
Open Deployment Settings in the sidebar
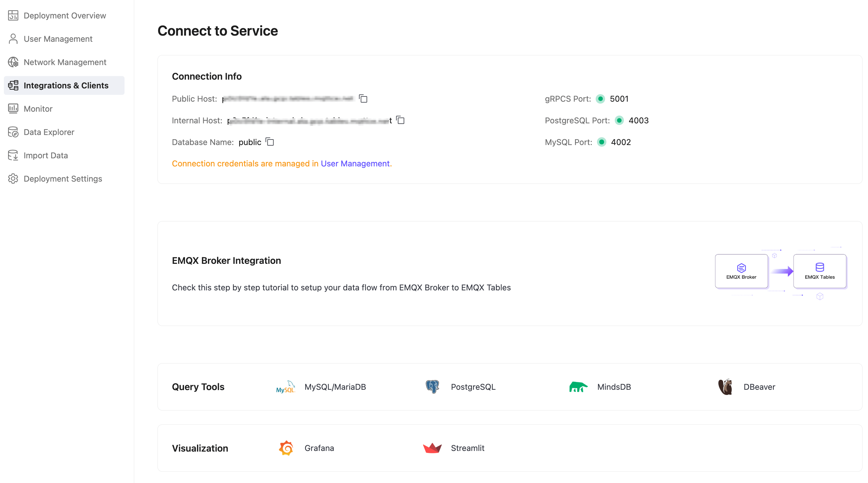click(x=64, y=178)
